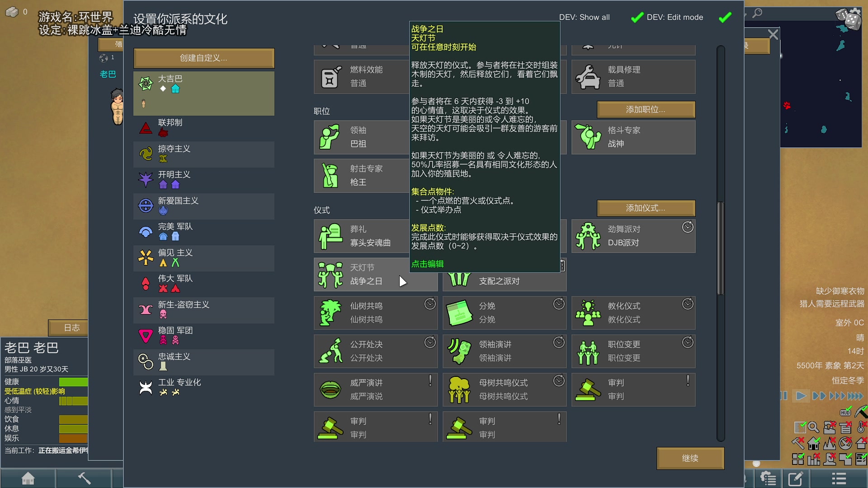Open the 劲舞派对 DJB party ritual icon

(x=588, y=235)
